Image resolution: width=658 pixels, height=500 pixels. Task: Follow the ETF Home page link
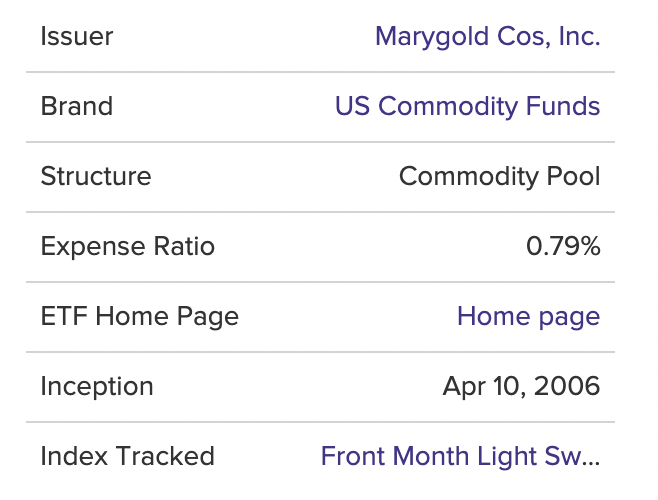[x=529, y=317]
